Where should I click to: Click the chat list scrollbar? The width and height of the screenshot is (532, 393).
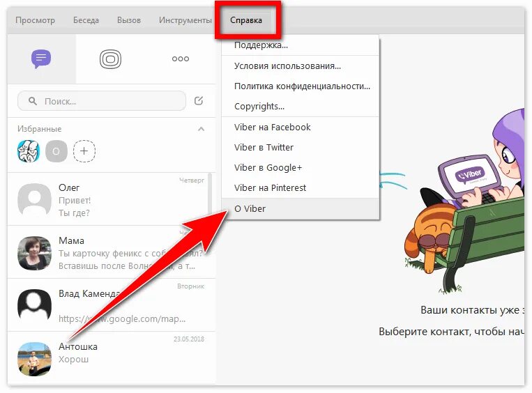tap(211, 193)
